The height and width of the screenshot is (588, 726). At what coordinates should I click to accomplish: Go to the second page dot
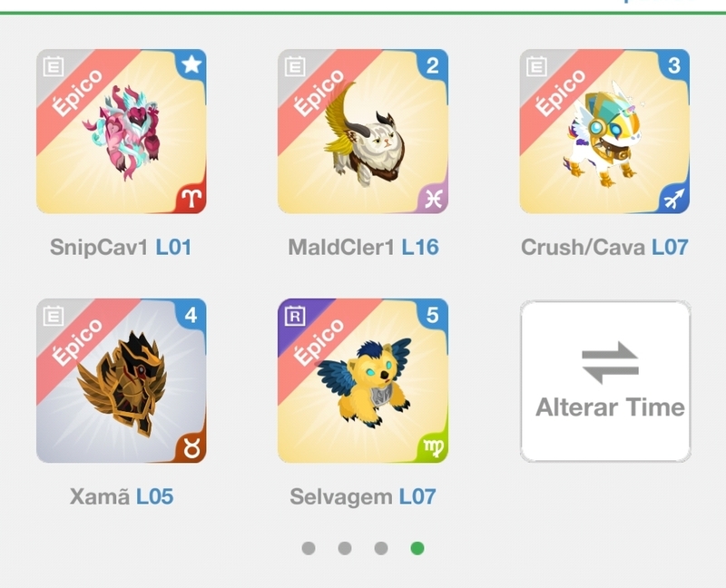coord(345,548)
